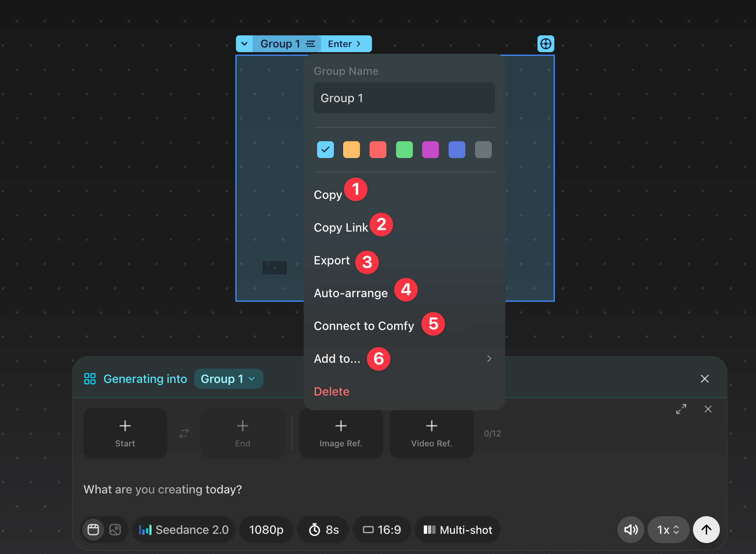Open the Group 1 target dropdown
The image size is (756, 554).
pyautogui.click(x=228, y=379)
